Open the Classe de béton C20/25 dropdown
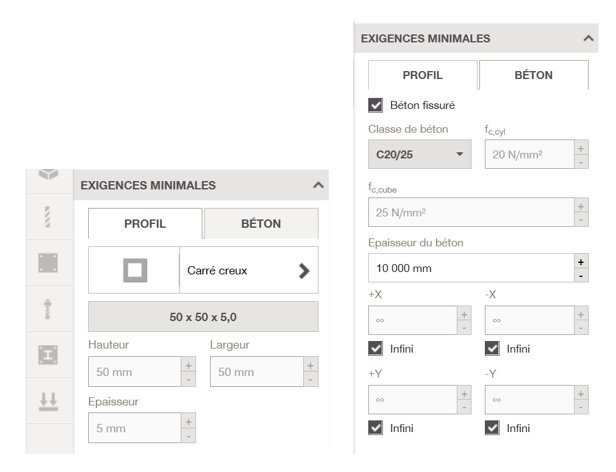Viewport: 616px width, 472px height. pos(420,154)
